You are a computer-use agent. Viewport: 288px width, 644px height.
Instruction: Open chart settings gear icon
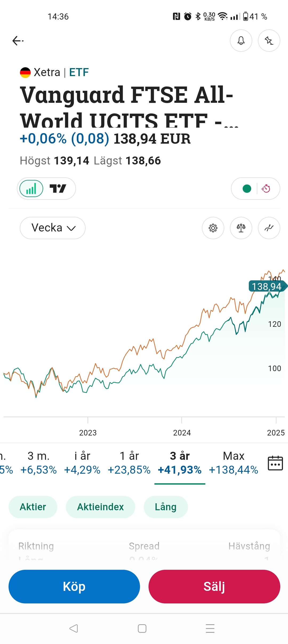pos(213,228)
